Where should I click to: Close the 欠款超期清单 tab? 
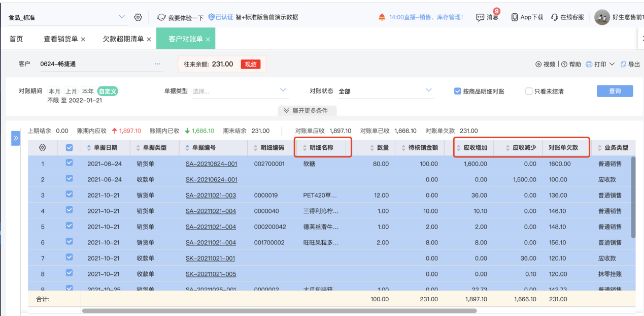[149, 39]
